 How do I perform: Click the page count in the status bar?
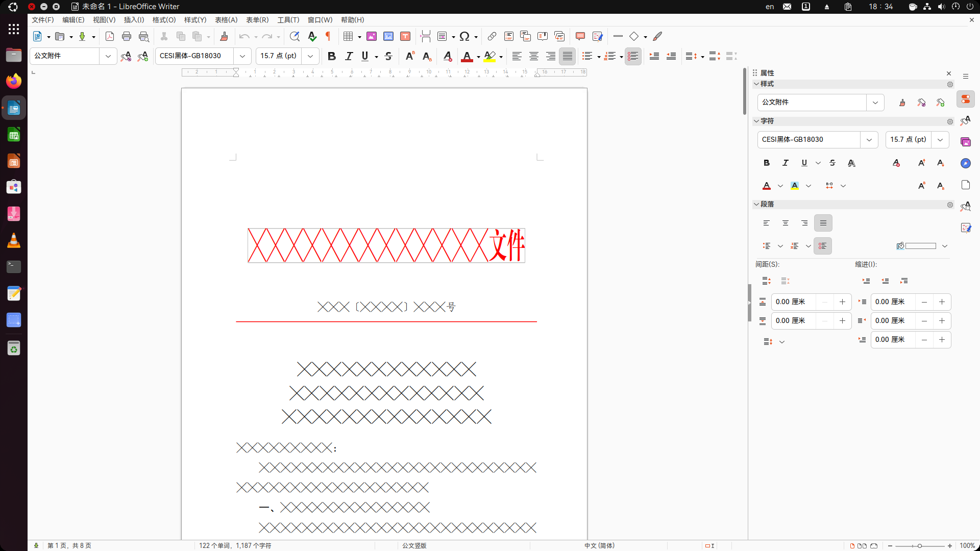click(x=69, y=545)
